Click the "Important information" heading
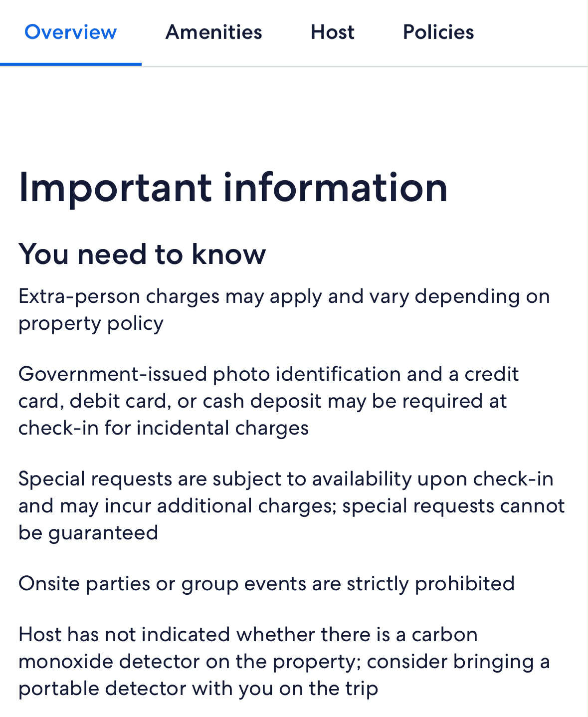This screenshot has height=717, width=588. [233, 188]
